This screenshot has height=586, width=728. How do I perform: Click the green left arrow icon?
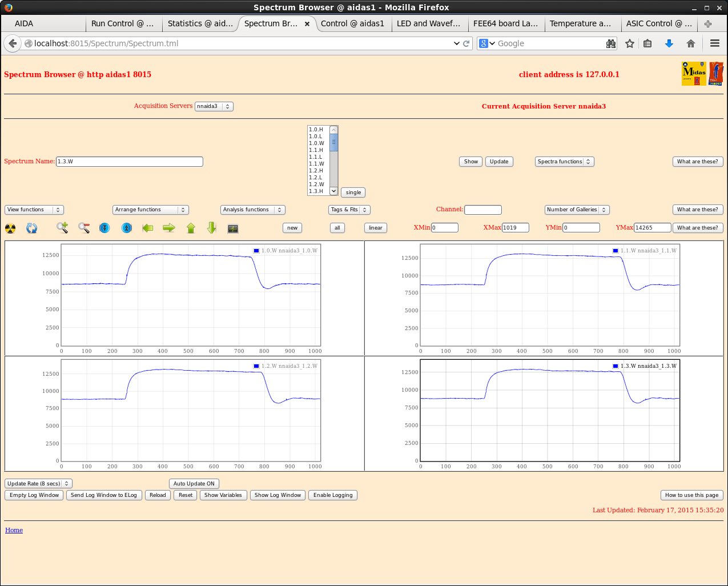click(148, 228)
